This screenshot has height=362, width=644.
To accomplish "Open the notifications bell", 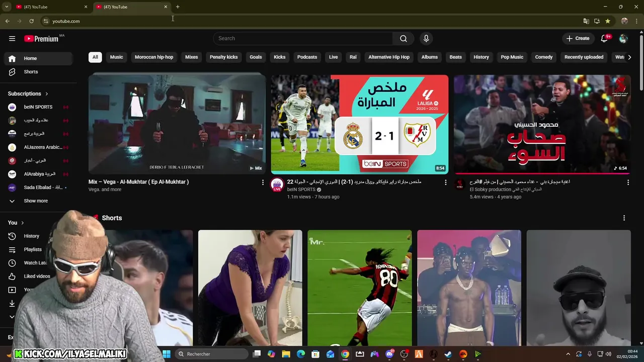I will pyautogui.click(x=604, y=38).
